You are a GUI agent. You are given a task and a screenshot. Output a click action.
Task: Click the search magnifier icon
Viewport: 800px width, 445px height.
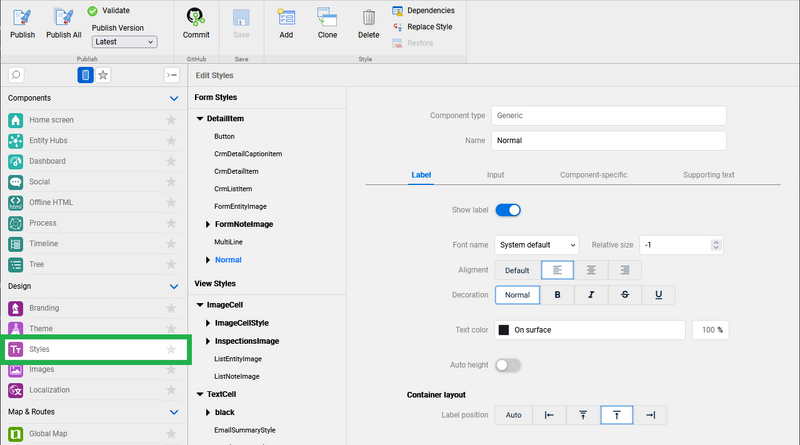16,75
